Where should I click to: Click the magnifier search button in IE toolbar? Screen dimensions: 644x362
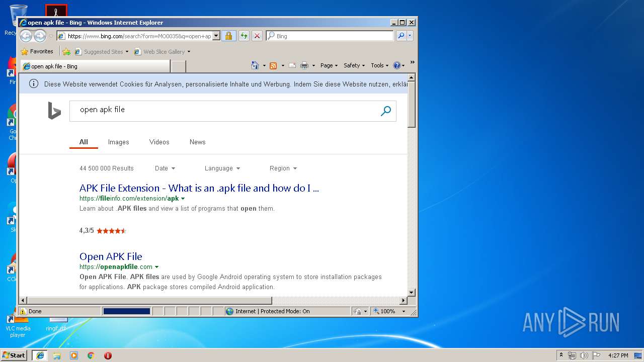[x=401, y=36]
